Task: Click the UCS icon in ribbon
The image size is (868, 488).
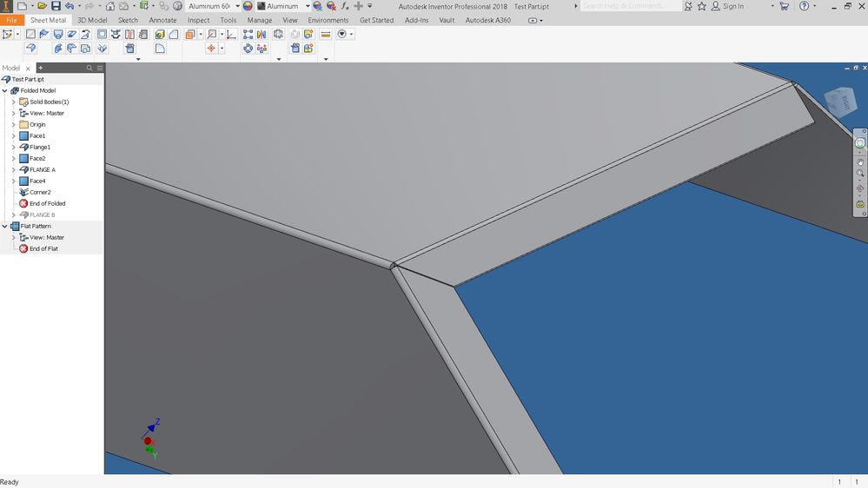Action: coord(231,35)
